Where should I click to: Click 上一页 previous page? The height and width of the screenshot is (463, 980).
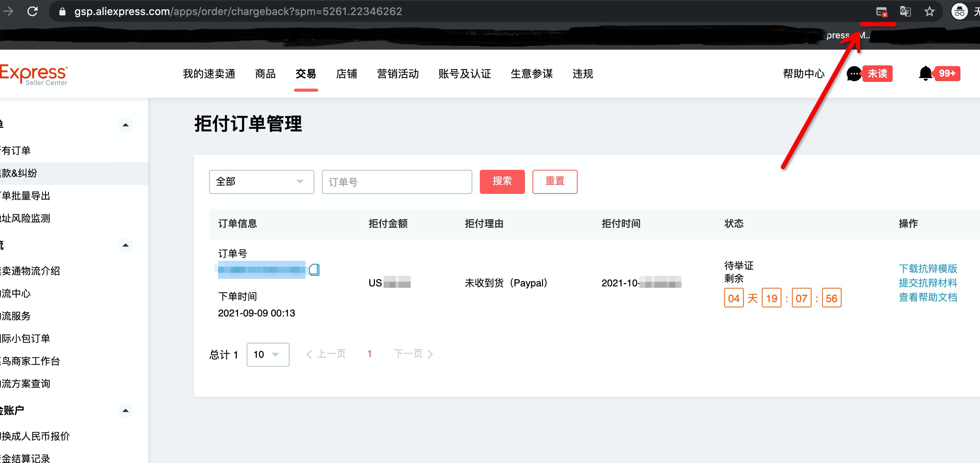click(x=326, y=354)
